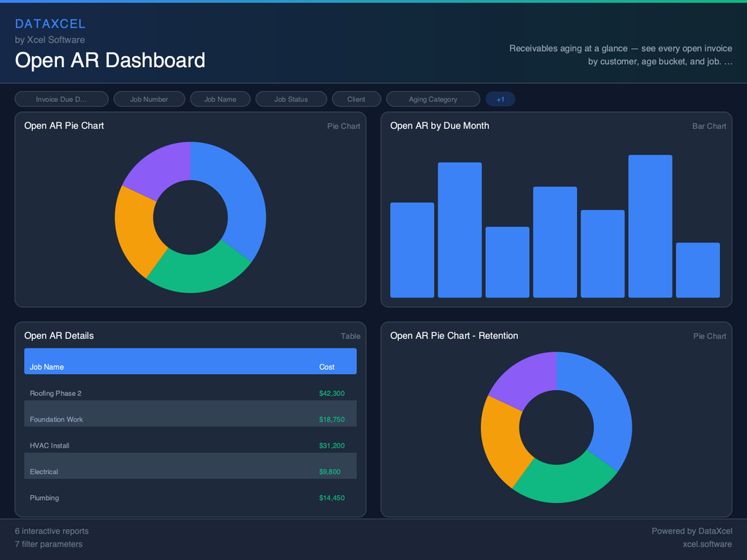Image resolution: width=747 pixels, height=560 pixels.
Task: Click the 6 interactive reports text
Action: coord(51,531)
